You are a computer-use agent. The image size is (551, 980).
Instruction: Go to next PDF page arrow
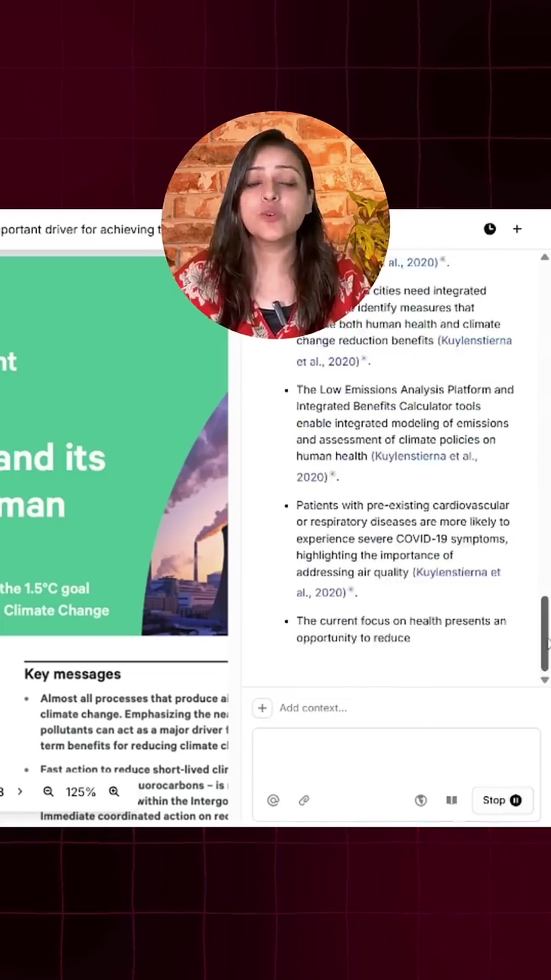(x=20, y=792)
